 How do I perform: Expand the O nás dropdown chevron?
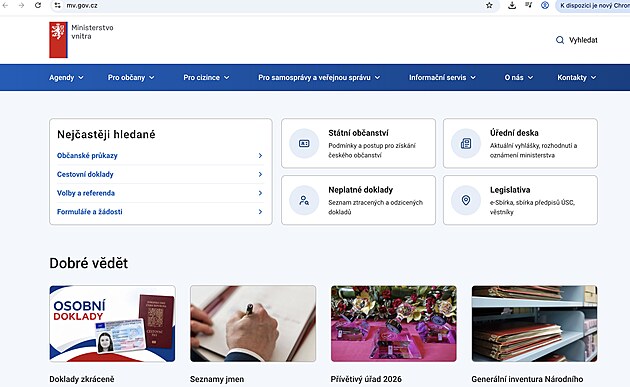point(530,78)
